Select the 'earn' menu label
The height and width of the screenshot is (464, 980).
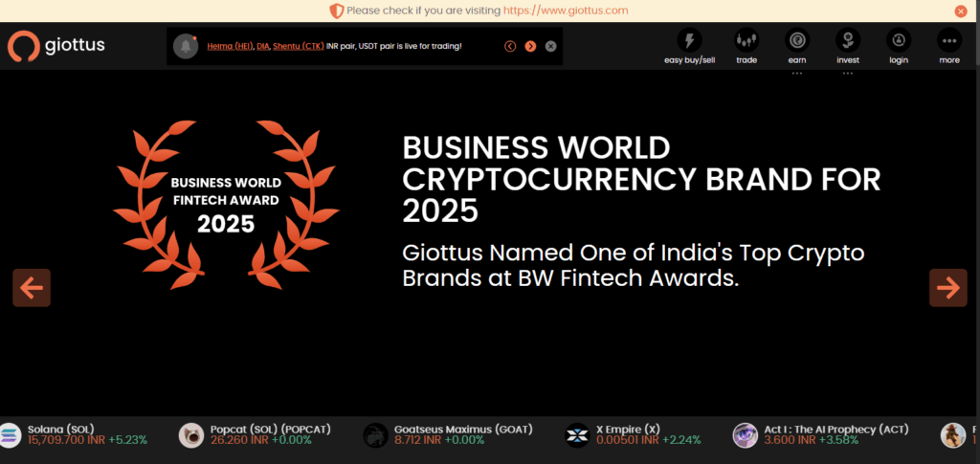[x=797, y=60]
